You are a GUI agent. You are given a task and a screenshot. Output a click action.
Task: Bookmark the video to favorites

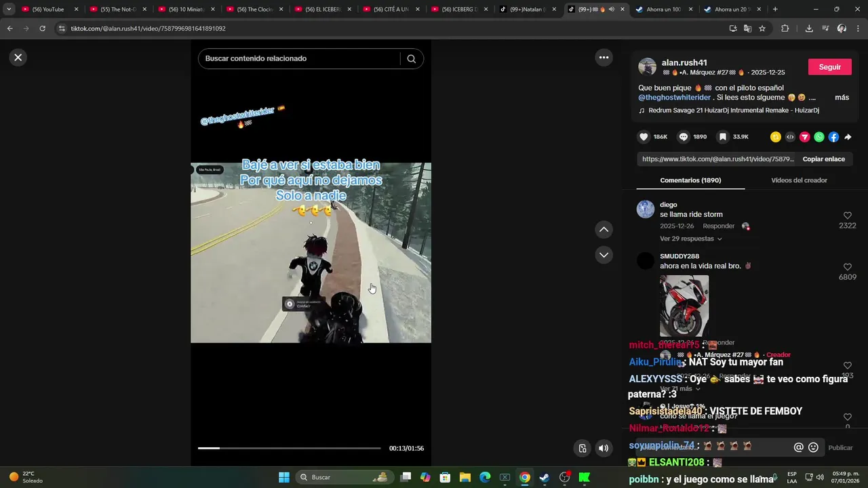click(x=723, y=137)
